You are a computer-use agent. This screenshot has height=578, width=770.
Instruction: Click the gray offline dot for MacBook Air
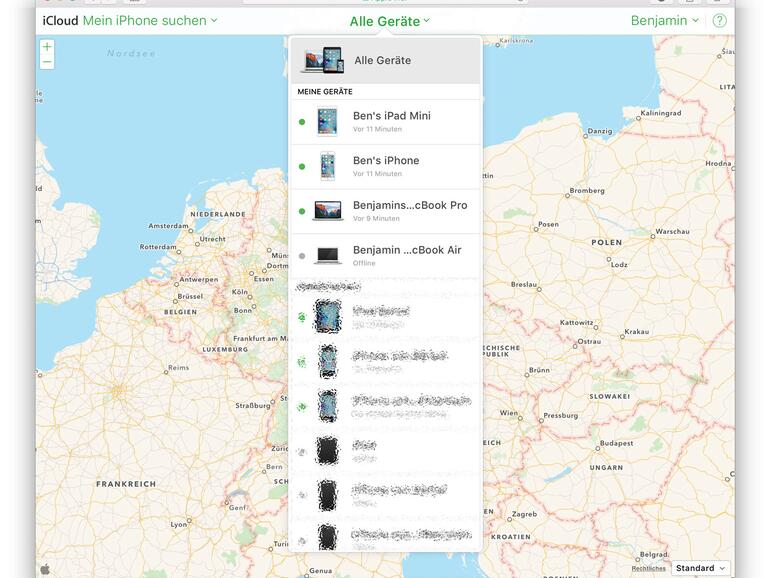[302, 256]
